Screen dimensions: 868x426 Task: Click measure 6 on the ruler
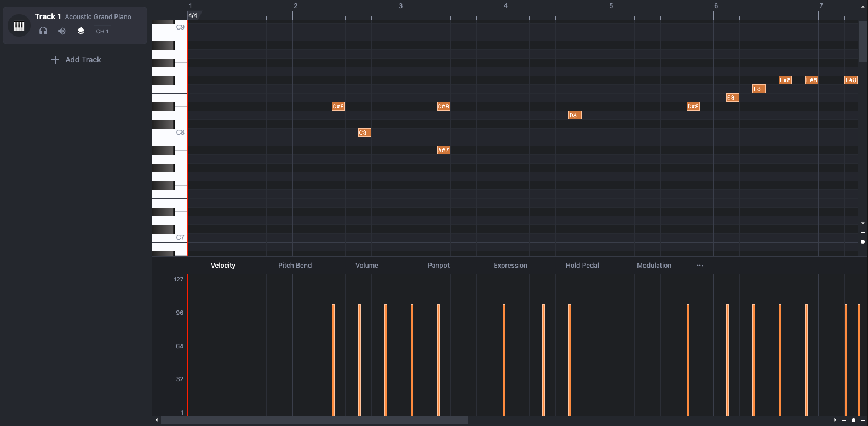716,6
